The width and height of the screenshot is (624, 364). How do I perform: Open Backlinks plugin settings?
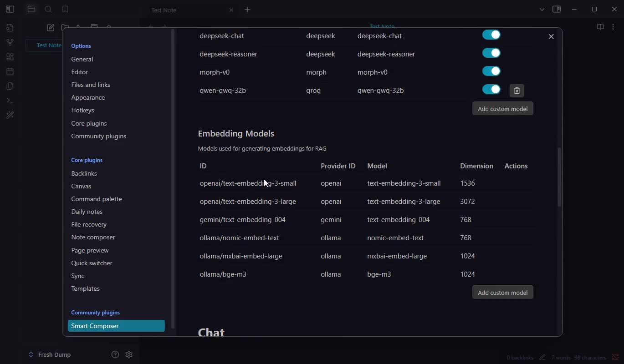click(84, 173)
